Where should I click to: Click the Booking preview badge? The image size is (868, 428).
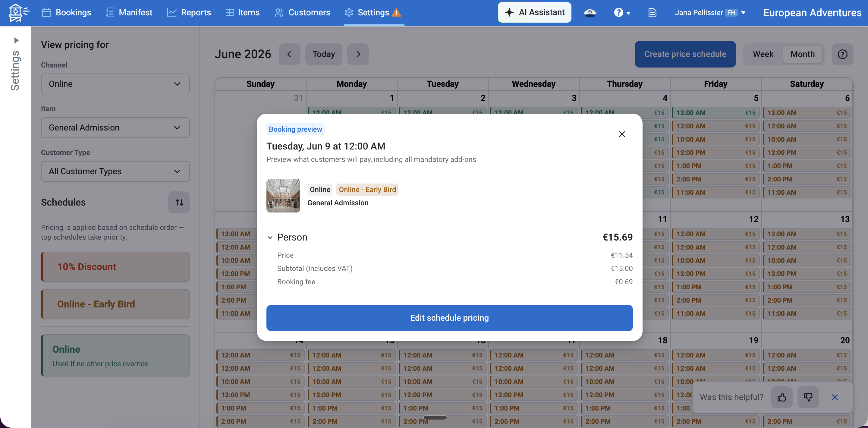tap(295, 129)
